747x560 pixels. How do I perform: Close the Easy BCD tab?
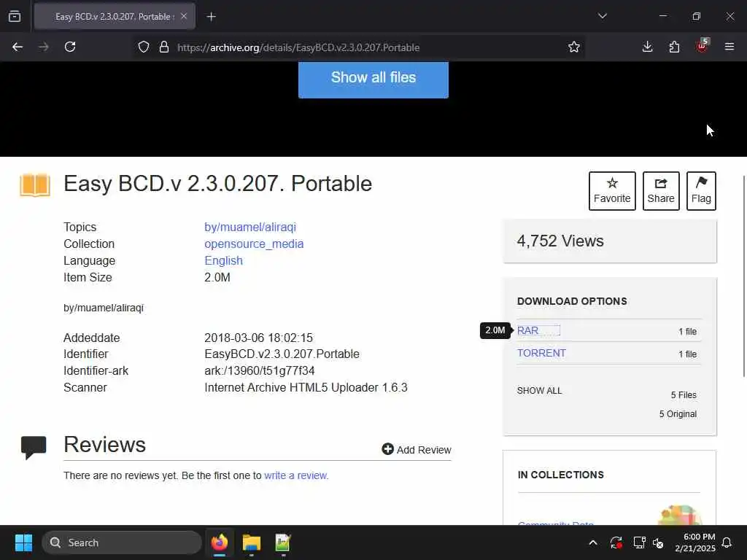(184, 16)
